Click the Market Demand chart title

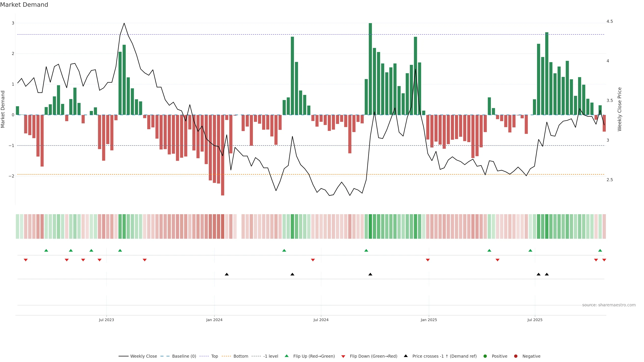(24, 5)
